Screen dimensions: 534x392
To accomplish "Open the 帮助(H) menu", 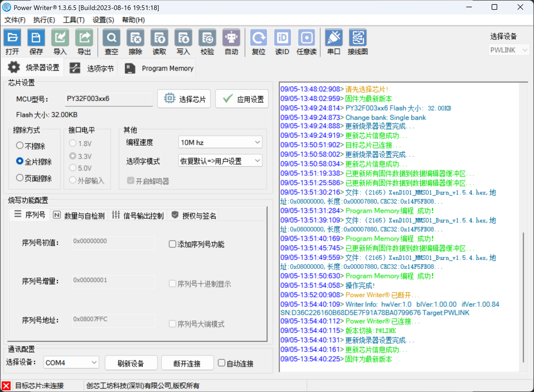I will [x=133, y=20].
